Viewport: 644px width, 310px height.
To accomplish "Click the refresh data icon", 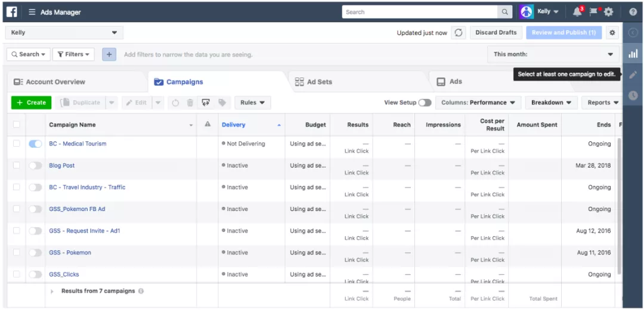I will [458, 33].
